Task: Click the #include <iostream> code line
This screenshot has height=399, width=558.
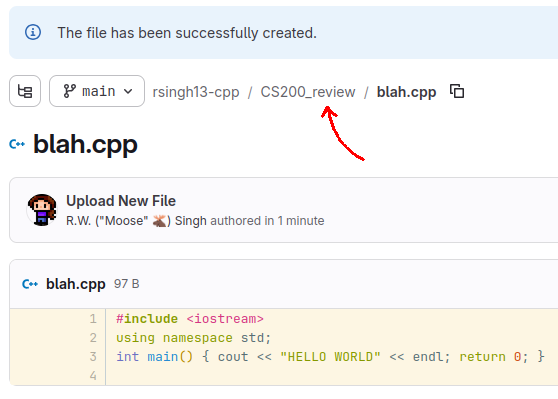Action: click(190, 319)
